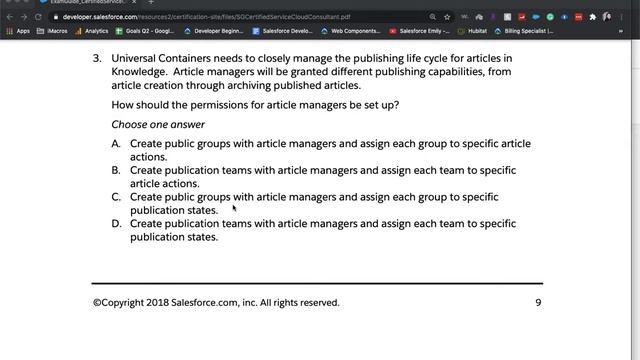
Task: Open the Chrome three-dot menu
Action: (621, 17)
